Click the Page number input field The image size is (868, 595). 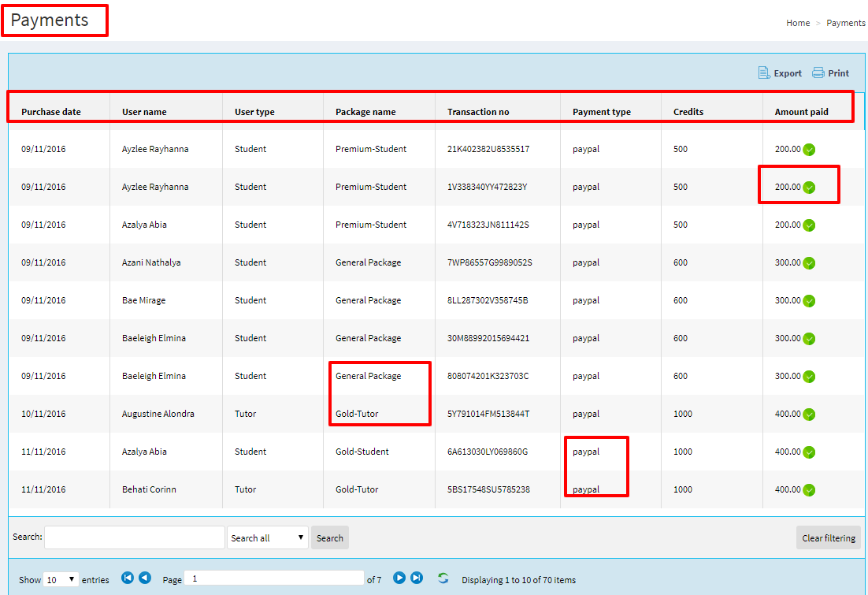point(274,578)
